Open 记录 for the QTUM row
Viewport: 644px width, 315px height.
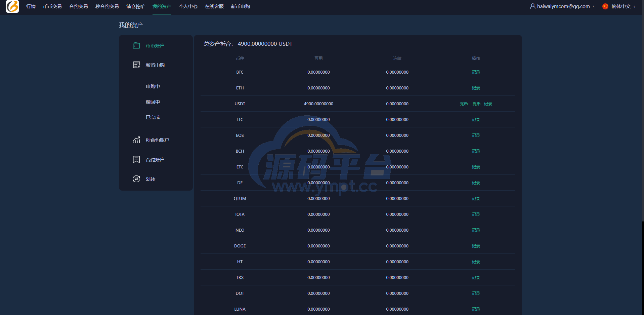[x=476, y=198]
